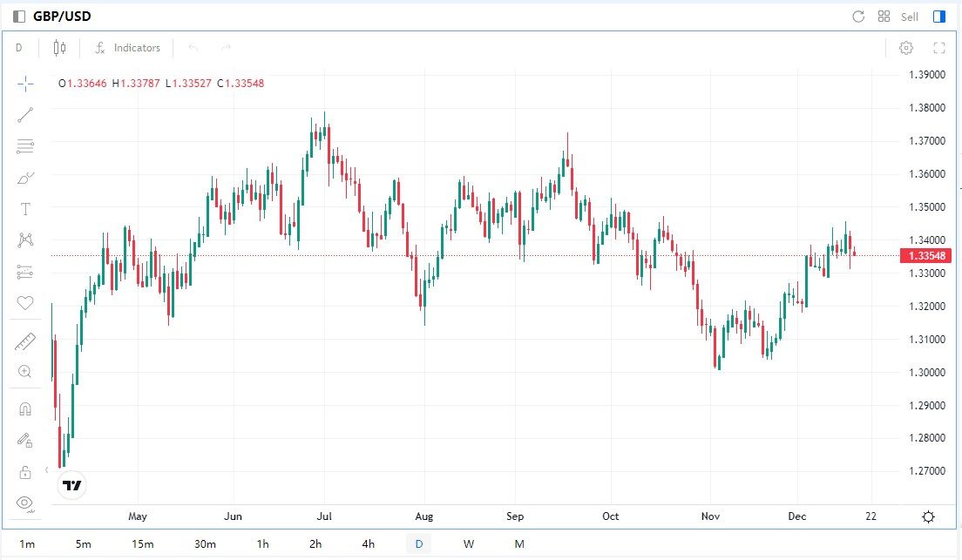Open the D interval dropdown in toolbar
This screenshot has height=560, width=962.
point(18,48)
